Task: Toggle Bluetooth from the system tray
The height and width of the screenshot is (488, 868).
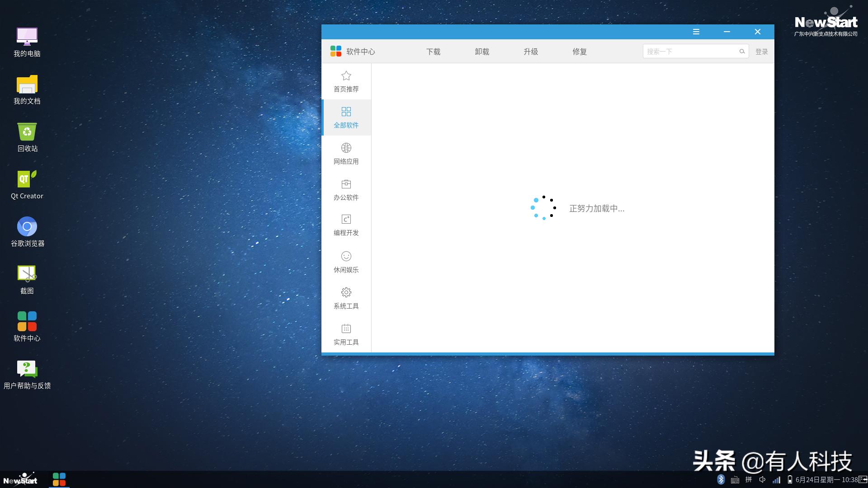Action: pyautogui.click(x=721, y=480)
